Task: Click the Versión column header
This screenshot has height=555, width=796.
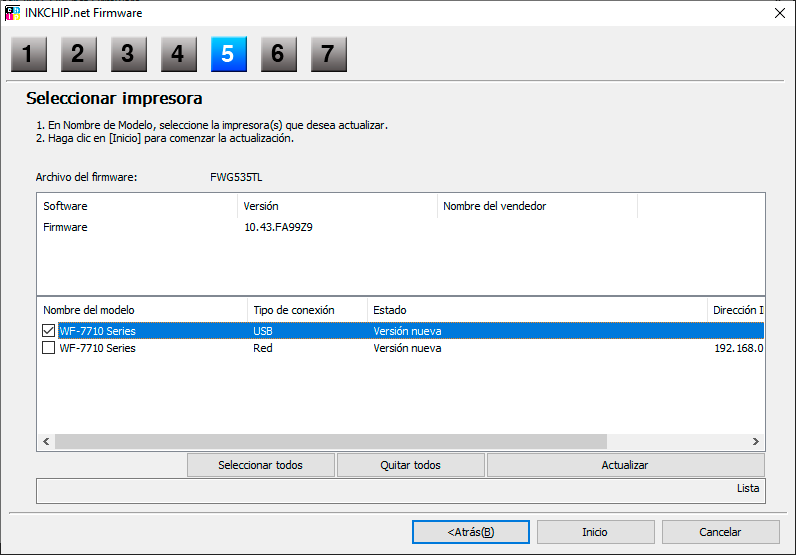Action: [337, 206]
